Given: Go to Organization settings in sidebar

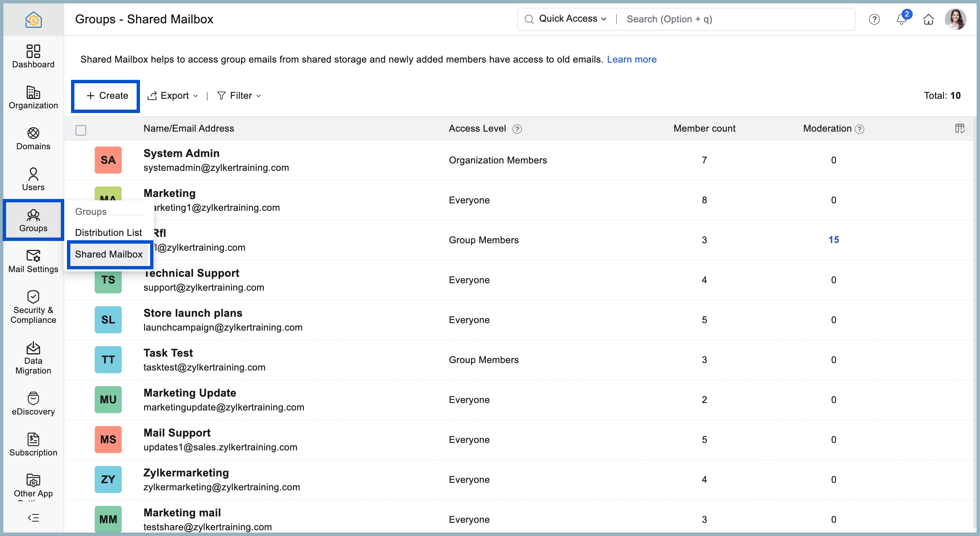Looking at the screenshot, I should point(33,97).
